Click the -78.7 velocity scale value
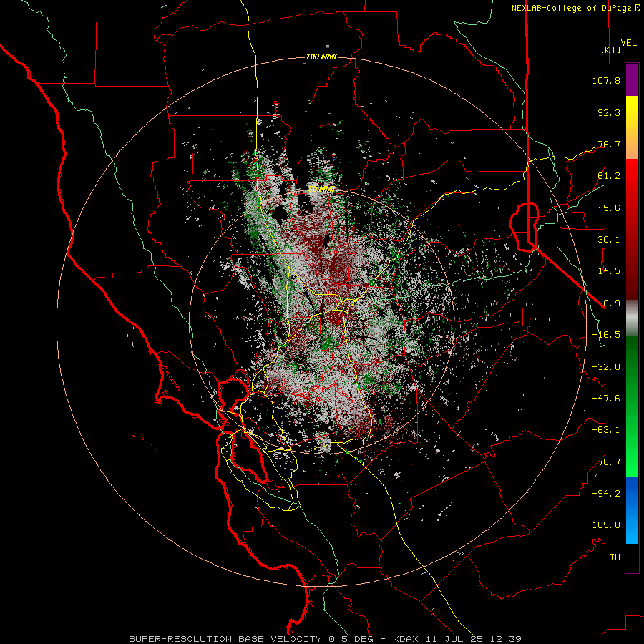 [x=606, y=462]
